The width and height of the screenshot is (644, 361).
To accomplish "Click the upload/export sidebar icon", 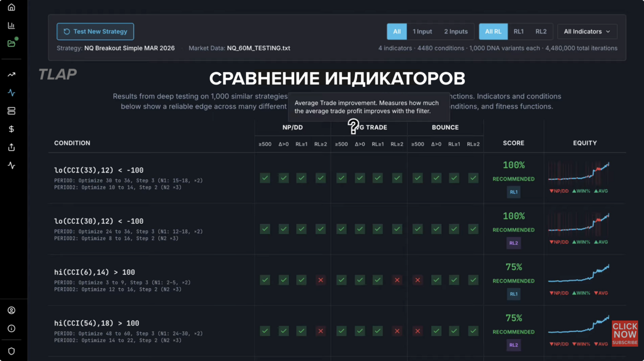I will click(x=11, y=147).
